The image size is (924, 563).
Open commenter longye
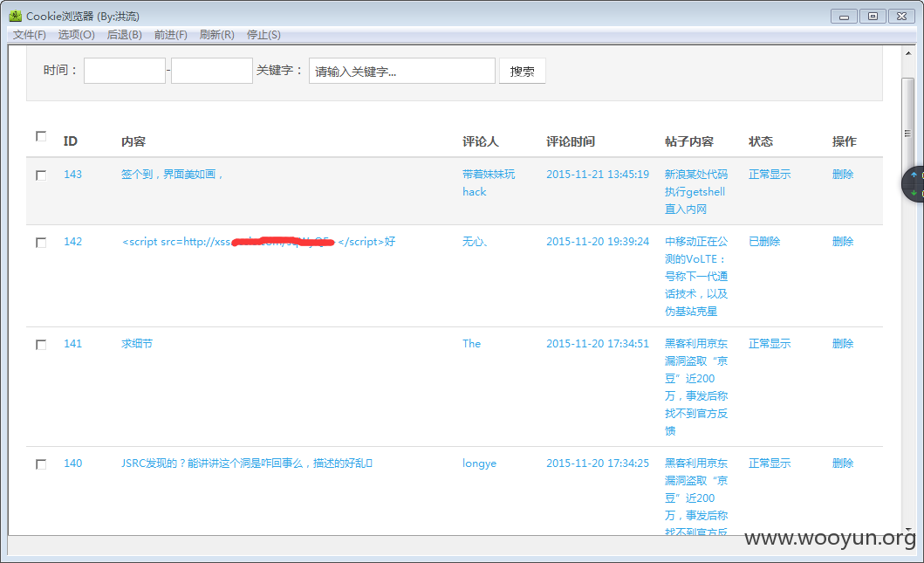(479, 463)
